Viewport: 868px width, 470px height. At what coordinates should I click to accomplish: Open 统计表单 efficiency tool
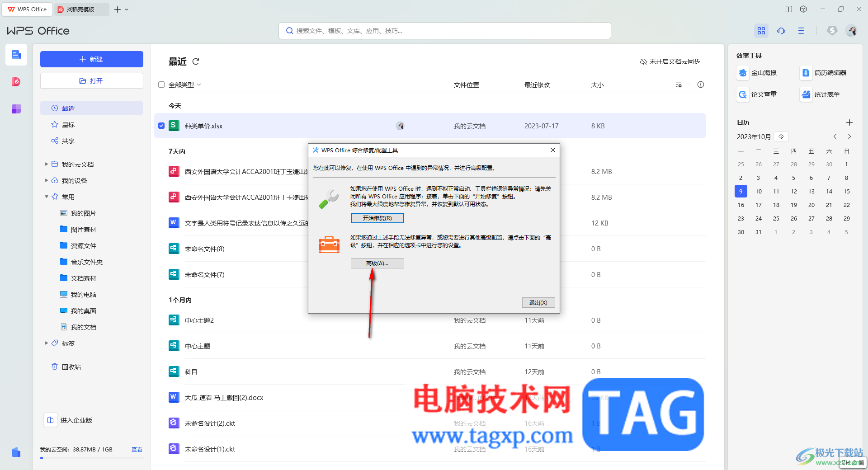tap(821, 94)
